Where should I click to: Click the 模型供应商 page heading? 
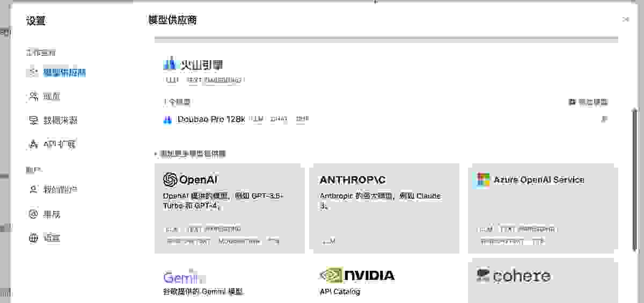172,20
